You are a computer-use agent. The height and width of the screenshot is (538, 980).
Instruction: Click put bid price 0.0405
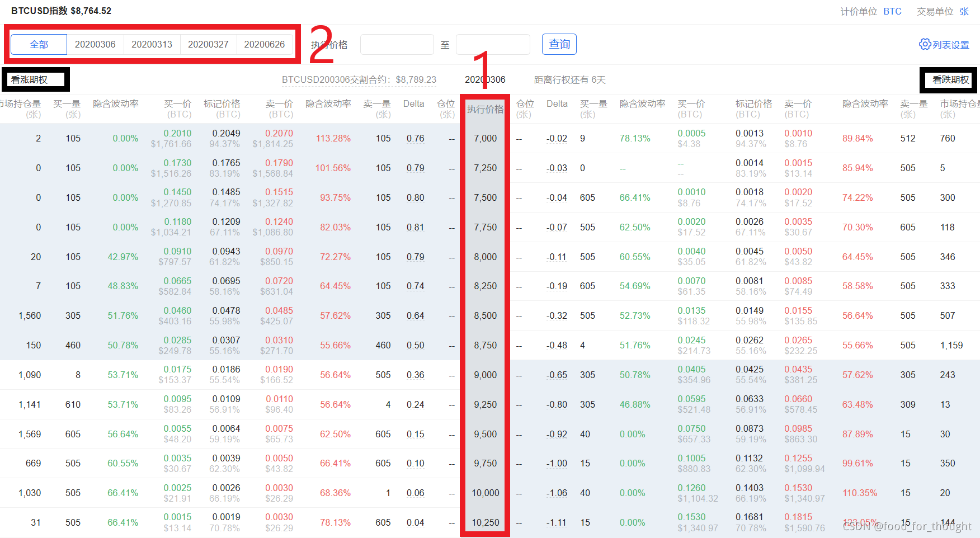pyautogui.click(x=692, y=369)
